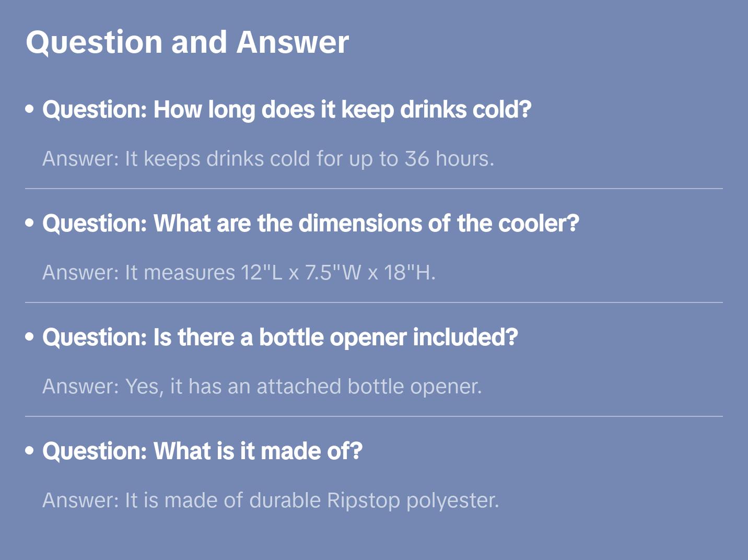748x560 pixels.
Task: Click the bullet beside the bottle opener question
Action: tap(30, 337)
